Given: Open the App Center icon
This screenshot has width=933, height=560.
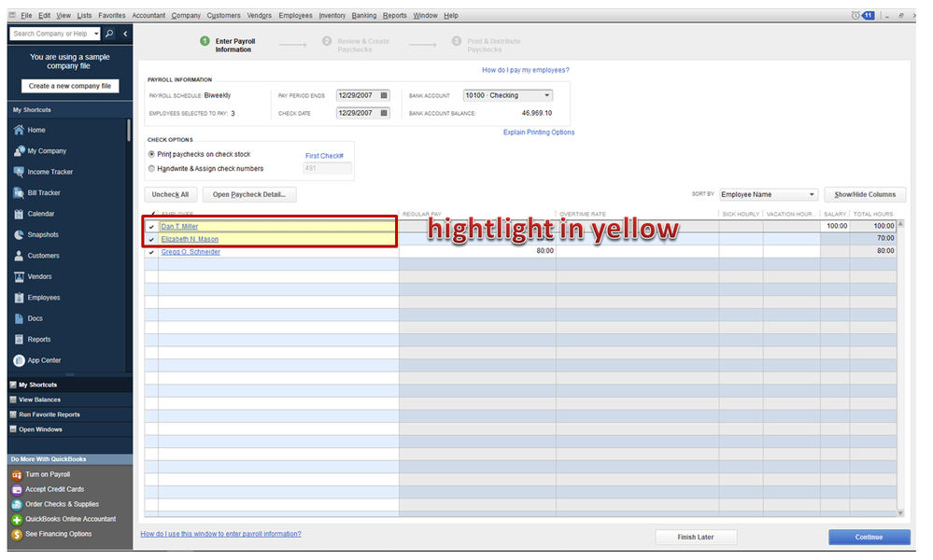Looking at the screenshot, I should click(19, 360).
